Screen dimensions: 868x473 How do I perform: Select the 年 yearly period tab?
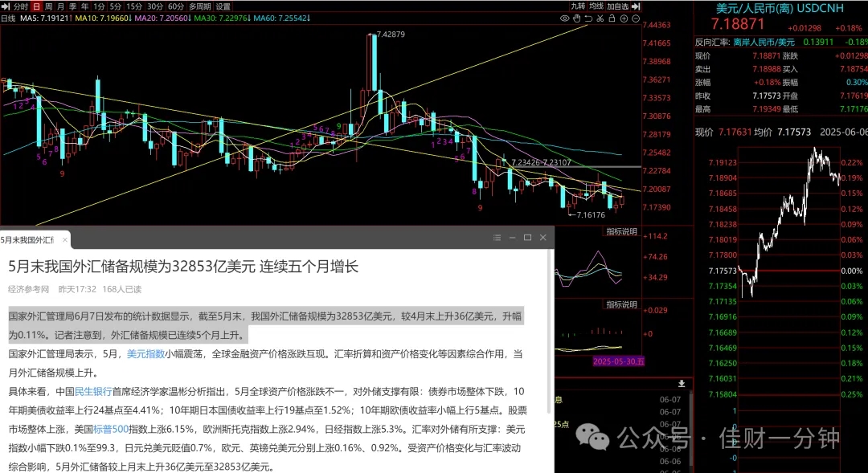84,6
